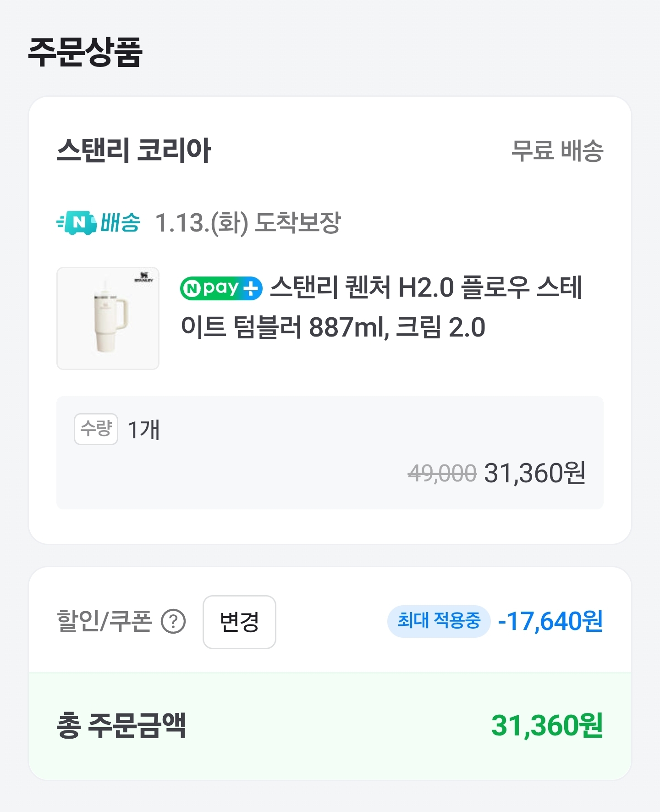Click the crossed-out 49,000 original price
Image resolution: width=660 pixels, height=812 pixels.
(442, 473)
